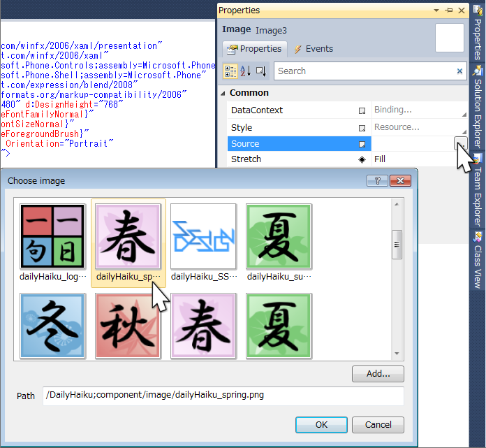
Task: Select the dailyHaiku_sp spring kanji thumbnail
Action: click(x=128, y=243)
